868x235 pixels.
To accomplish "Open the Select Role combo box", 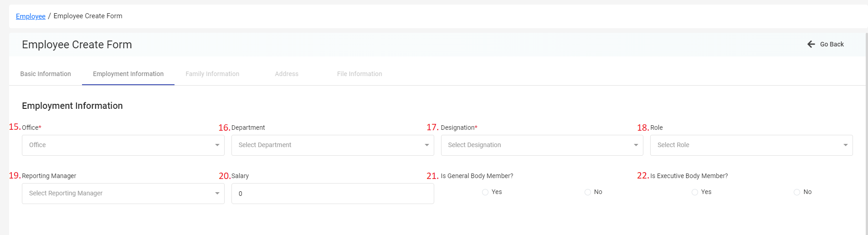I will coord(751,145).
